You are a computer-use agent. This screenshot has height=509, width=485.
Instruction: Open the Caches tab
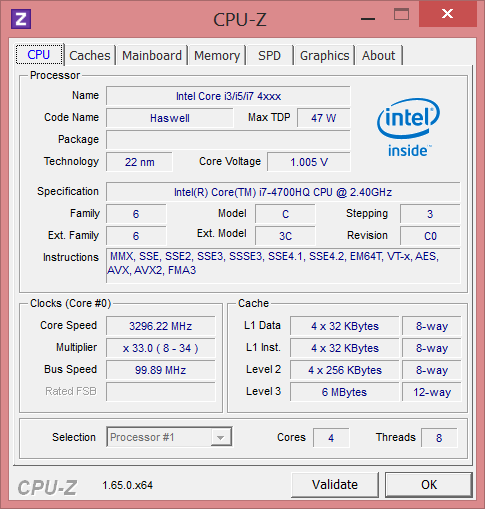[x=90, y=55]
